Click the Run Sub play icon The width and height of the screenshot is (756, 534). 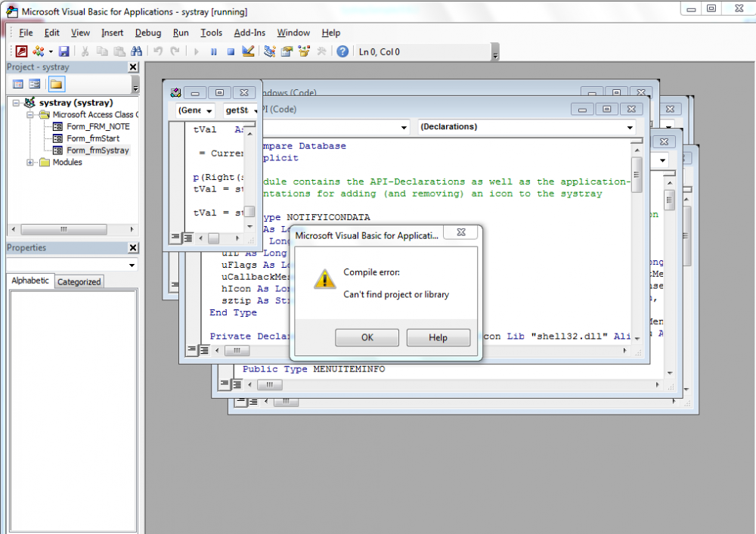[x=197, y=51]
